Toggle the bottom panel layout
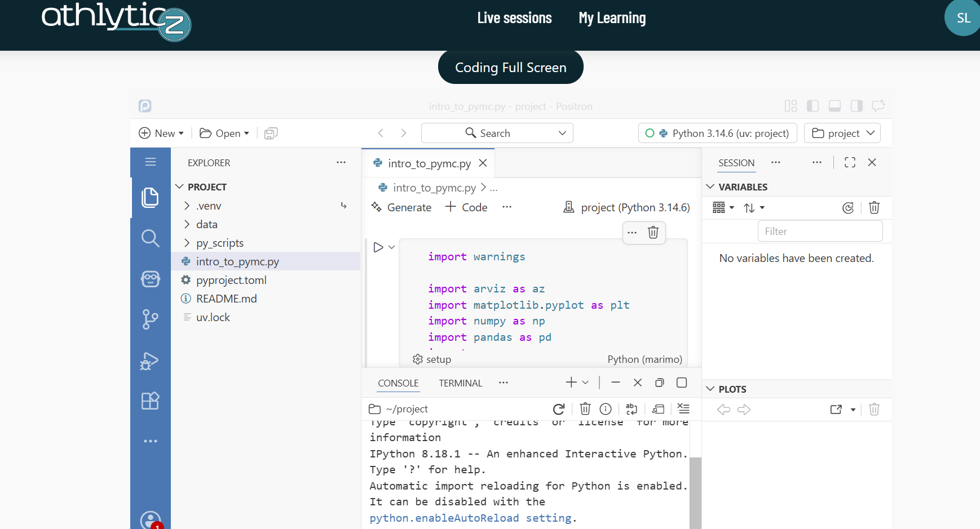980x529 pixels. click(x=835, y=106)
